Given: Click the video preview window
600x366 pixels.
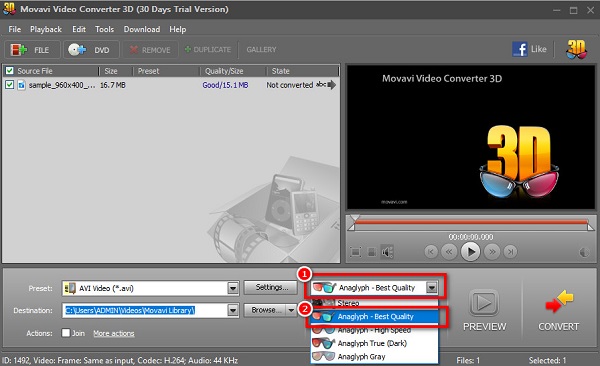Looking at the screenshot, I should (x=471, y=137).
